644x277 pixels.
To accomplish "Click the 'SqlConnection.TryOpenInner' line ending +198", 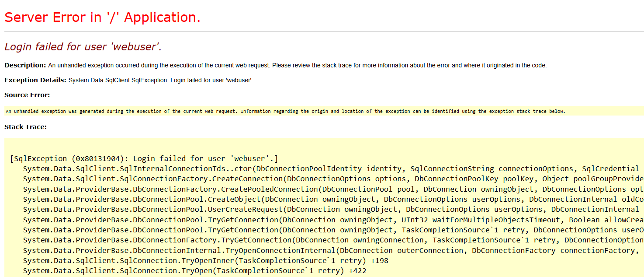I will [x=205, y=260].
